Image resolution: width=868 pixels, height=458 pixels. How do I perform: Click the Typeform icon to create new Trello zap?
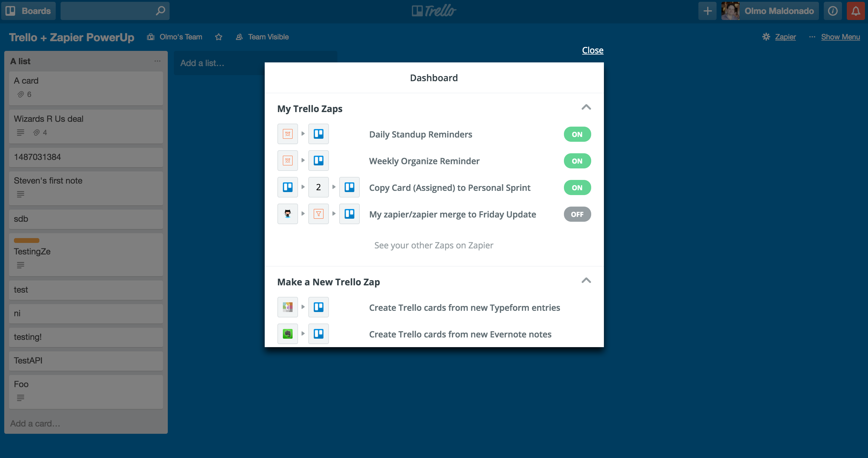click(x=288, y=307)
